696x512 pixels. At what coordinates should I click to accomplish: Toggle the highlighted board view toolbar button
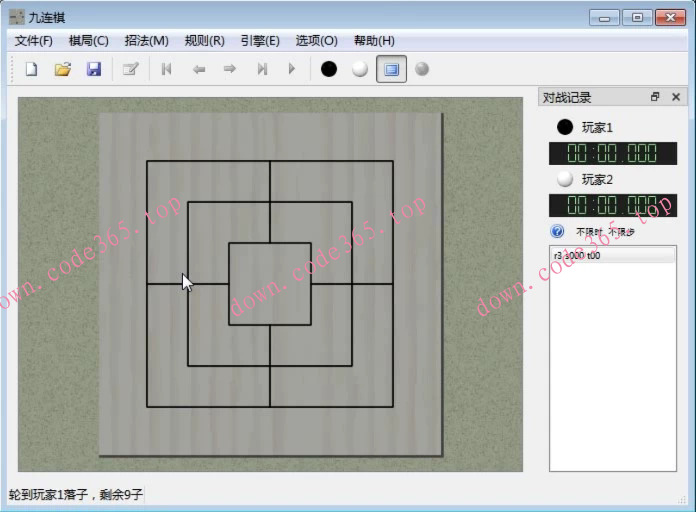point(391,69)
